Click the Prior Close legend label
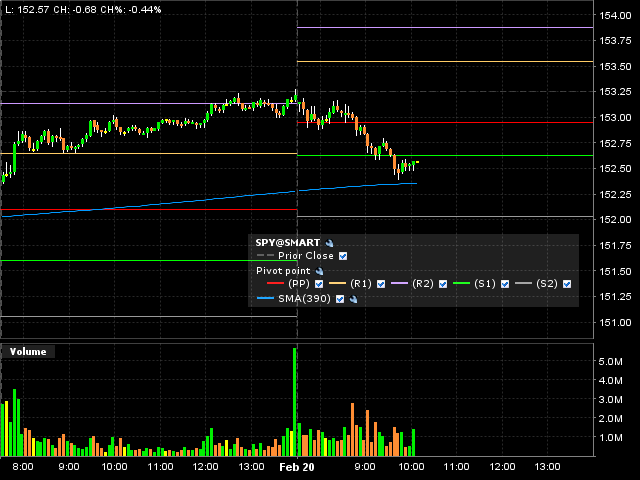 coord(306,256)
